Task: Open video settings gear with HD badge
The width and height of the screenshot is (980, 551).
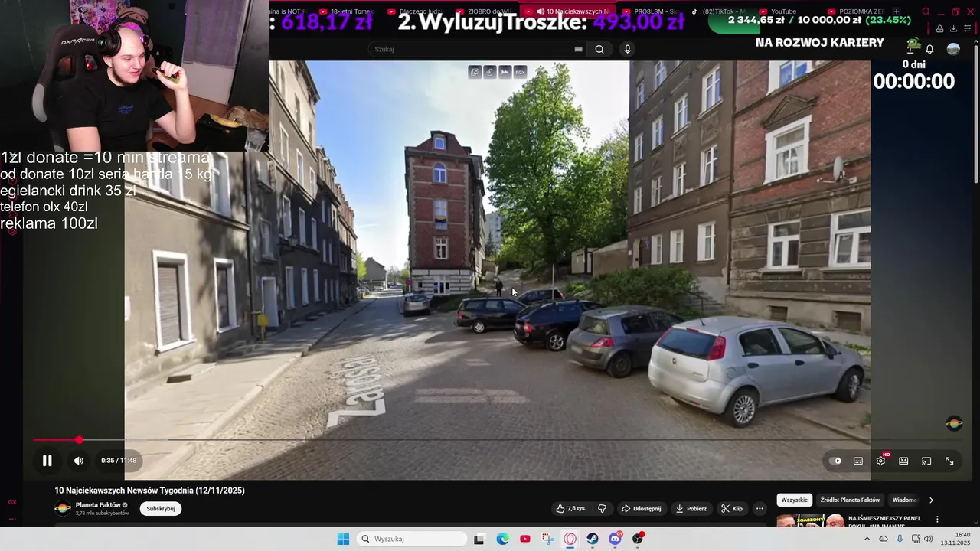Action: (x=881, y=460)
